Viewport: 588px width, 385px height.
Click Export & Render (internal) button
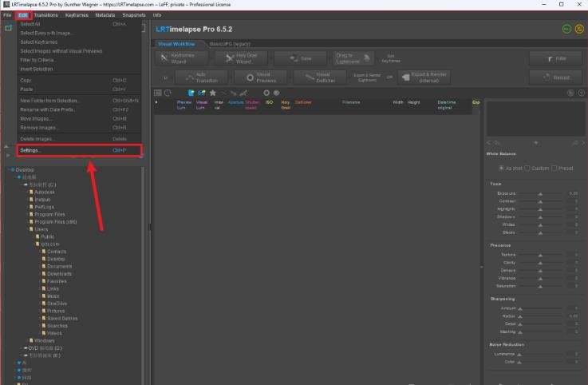tap(424, 77)
